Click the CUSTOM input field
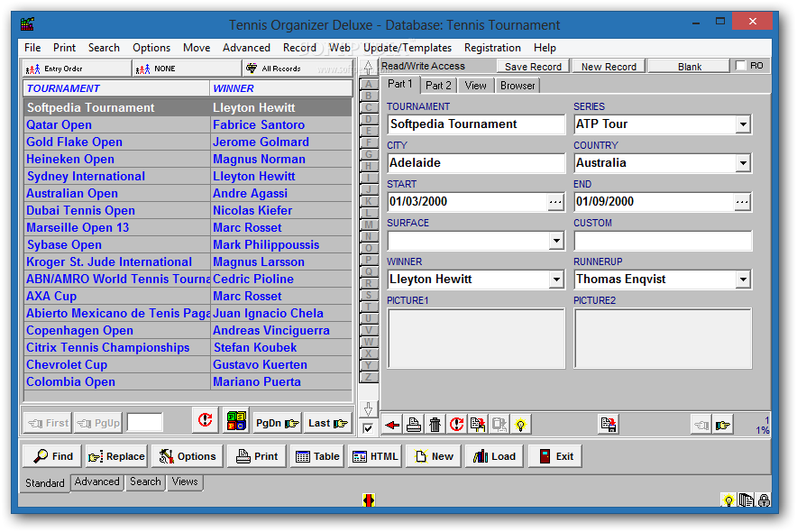 pyautogui.click(x=663, y=241)
